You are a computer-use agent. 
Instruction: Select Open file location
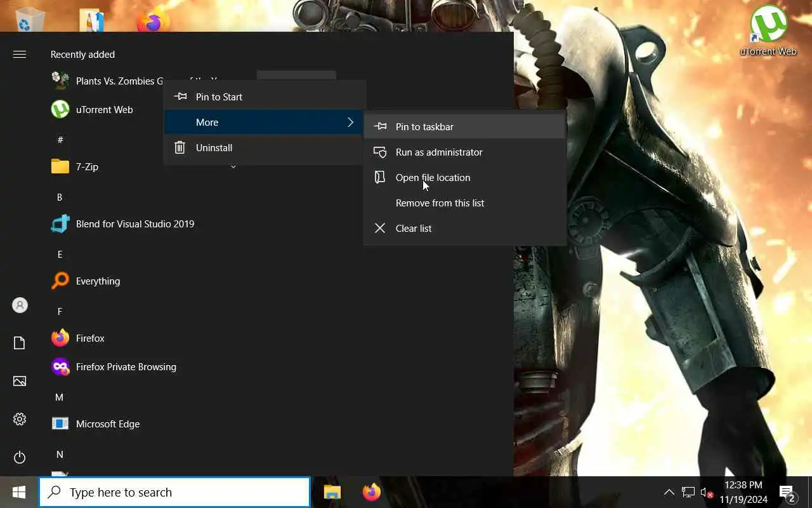coord(464,177)
